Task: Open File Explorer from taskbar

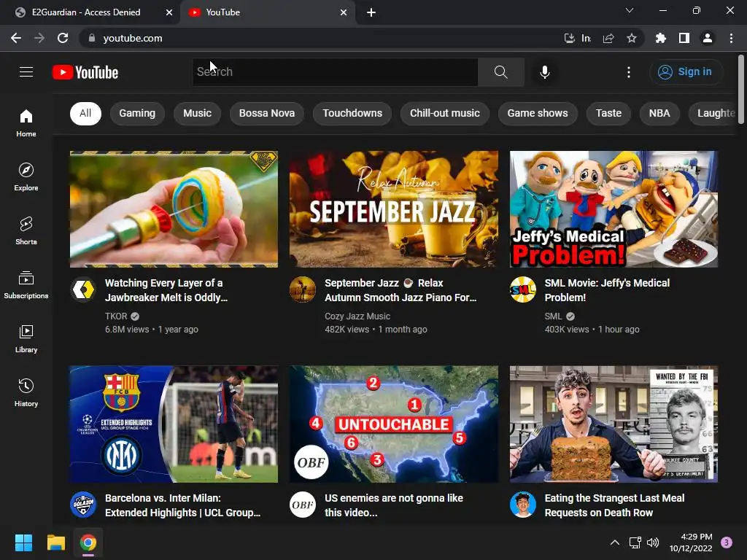Action: coord(56,542)
